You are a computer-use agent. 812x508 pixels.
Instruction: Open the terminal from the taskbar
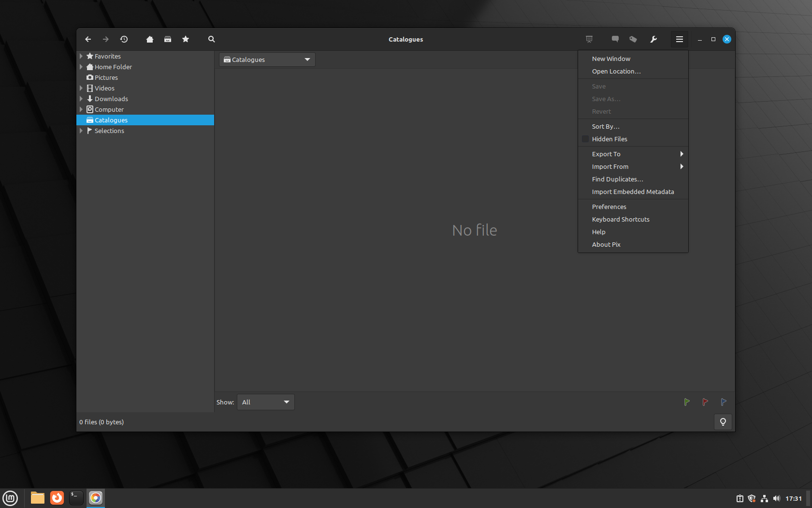(x=76, y=498)
